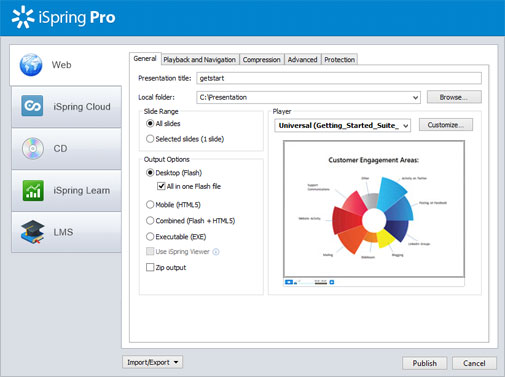Click the iSpring Pro logo asterisk
This screenshot has width=505, height=377.
tap(23, 17)
